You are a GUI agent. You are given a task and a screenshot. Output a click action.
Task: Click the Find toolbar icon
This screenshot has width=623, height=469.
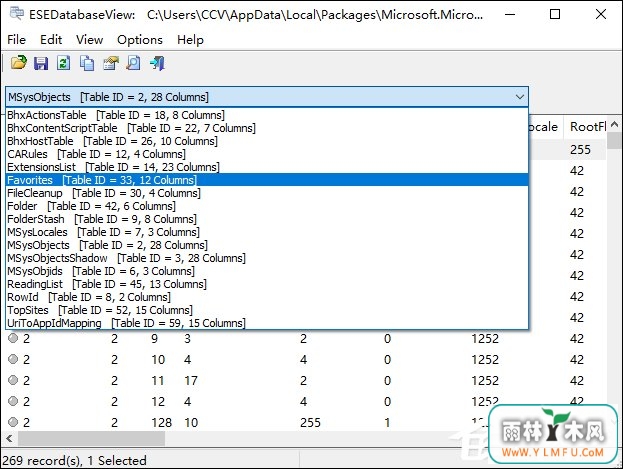pyautogui.click(x=134, y=63)
